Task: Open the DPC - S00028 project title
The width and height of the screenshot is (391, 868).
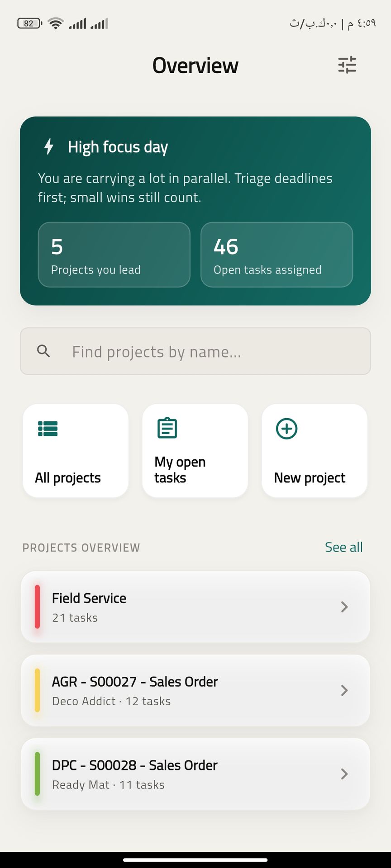Action: [134, 765]
